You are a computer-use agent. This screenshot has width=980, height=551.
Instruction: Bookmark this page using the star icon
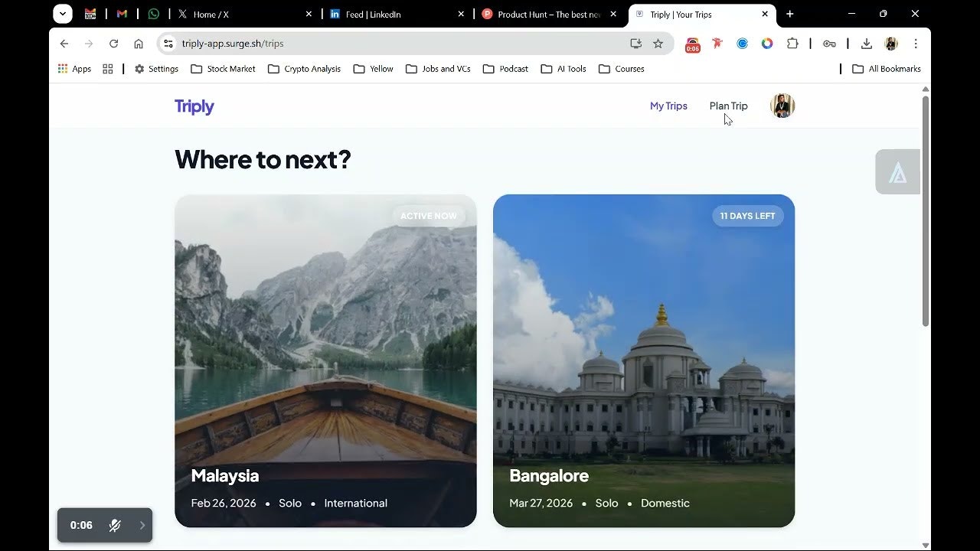pyautogui.click(x=658, y=44)
